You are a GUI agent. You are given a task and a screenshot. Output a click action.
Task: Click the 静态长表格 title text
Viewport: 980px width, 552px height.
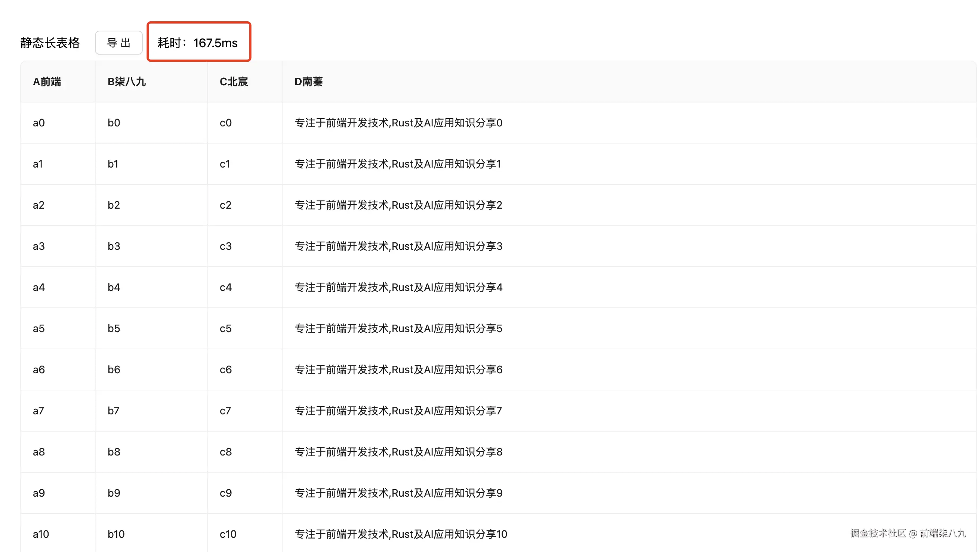coord(50,43)
